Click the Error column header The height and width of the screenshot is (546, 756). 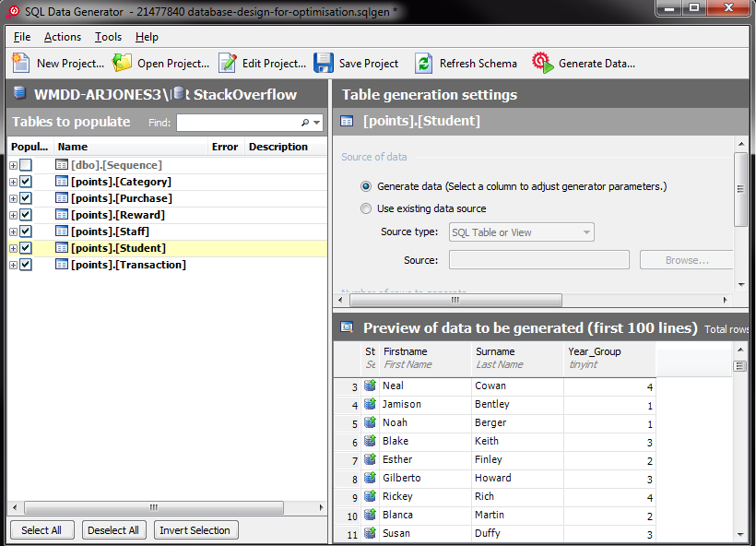point(225,147)
